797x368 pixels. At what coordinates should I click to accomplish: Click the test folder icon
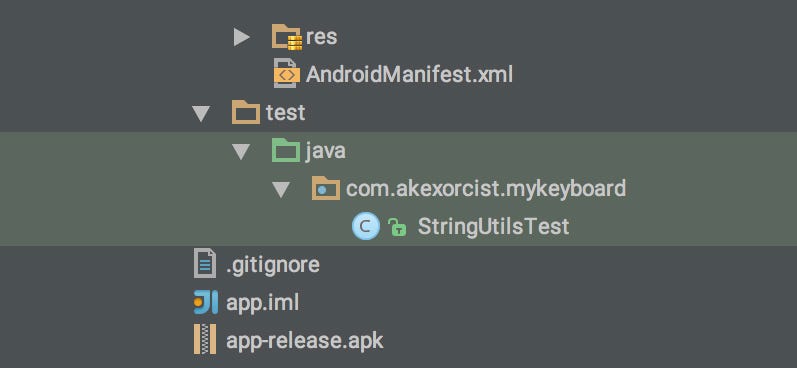tap(246, 112)
